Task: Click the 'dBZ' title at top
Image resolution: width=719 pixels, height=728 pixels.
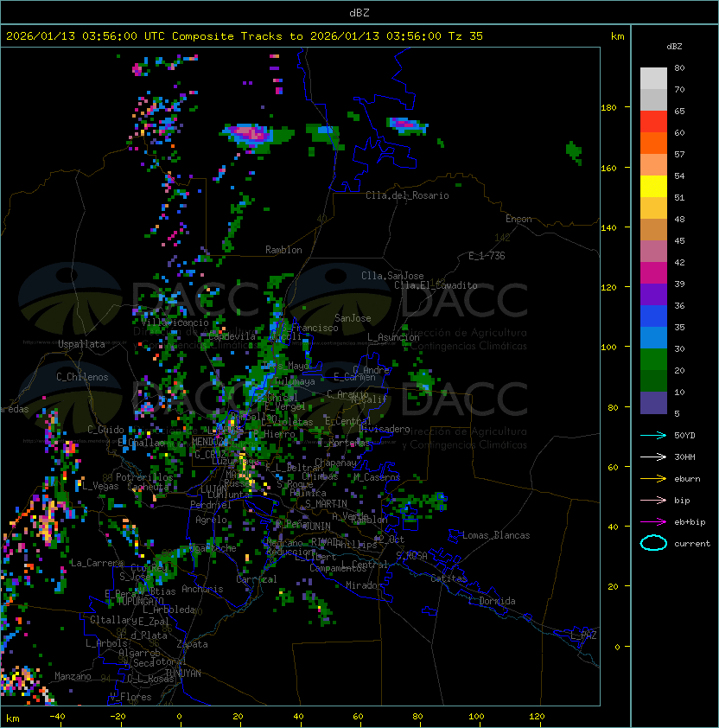Action: (x=359, y=12)
